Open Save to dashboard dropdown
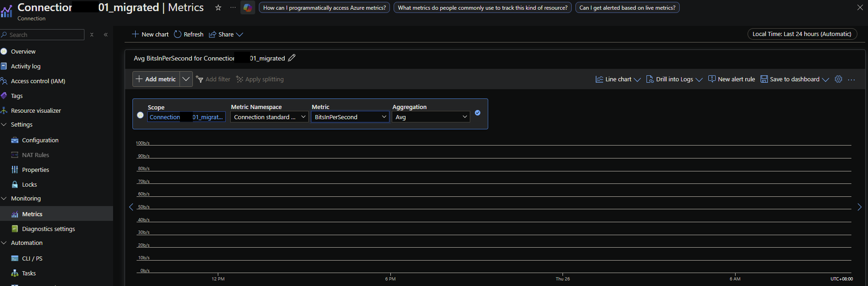 (795, 79)
